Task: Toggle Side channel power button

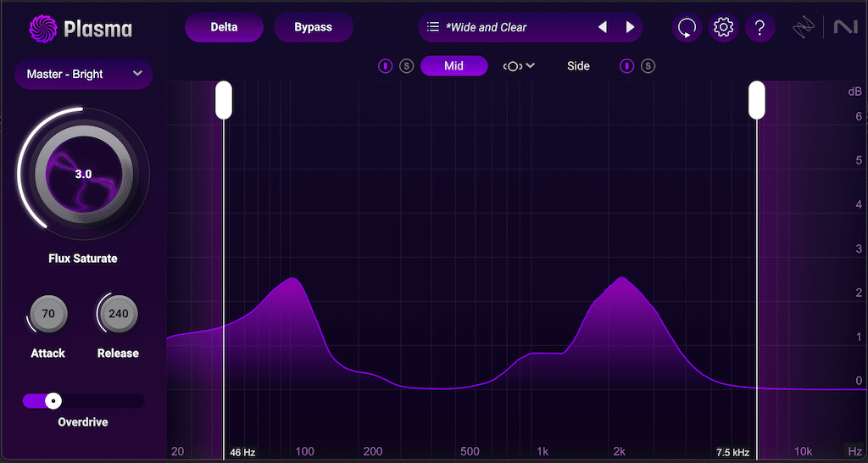Action: pos(626,66)
